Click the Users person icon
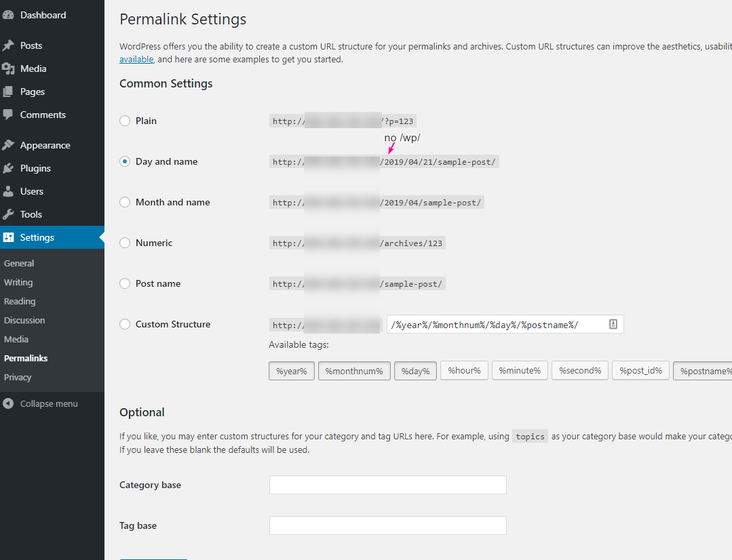 (x=8, y=191)
